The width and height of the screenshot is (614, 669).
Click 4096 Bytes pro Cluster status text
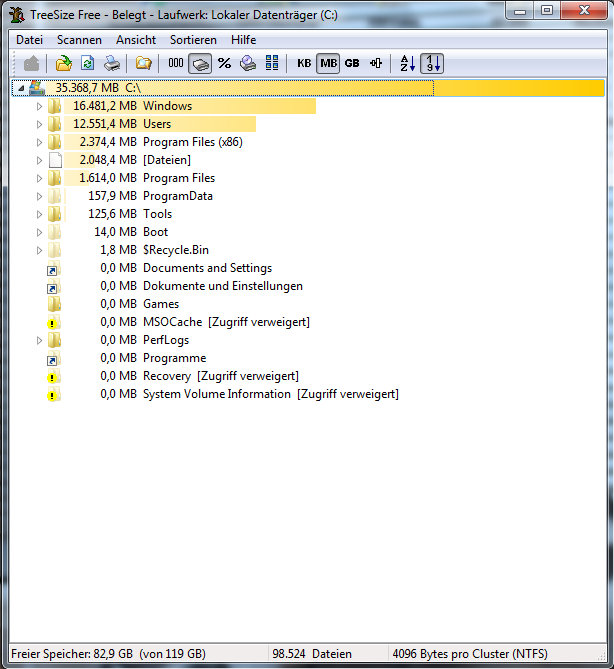click(x=470, y=654)
